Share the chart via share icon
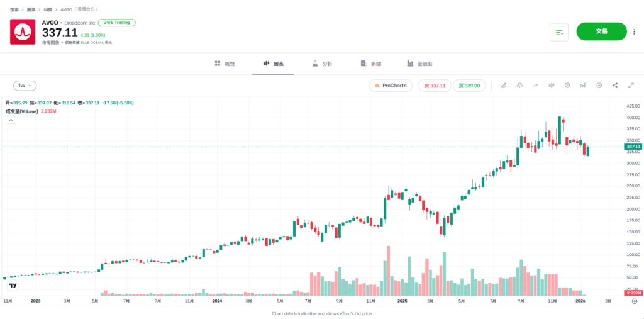The width and height of the screenshot is (644, 319). [615, 86]
